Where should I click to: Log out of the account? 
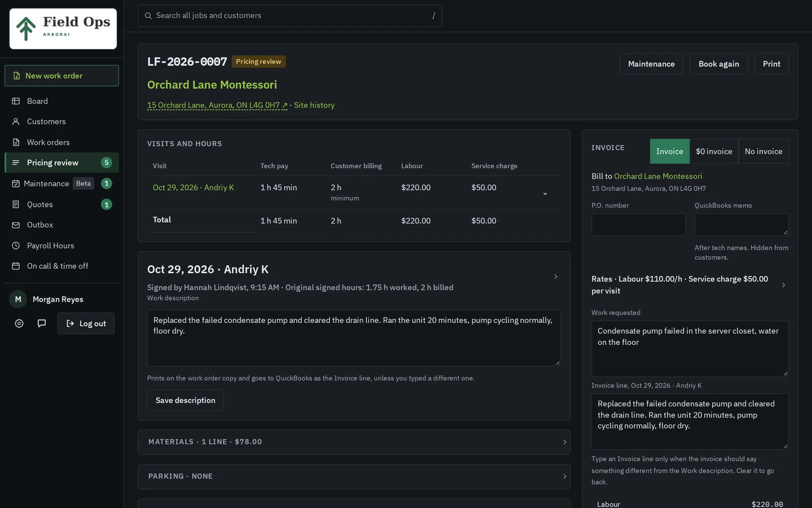pyautogui.click(x=86, y=324)
